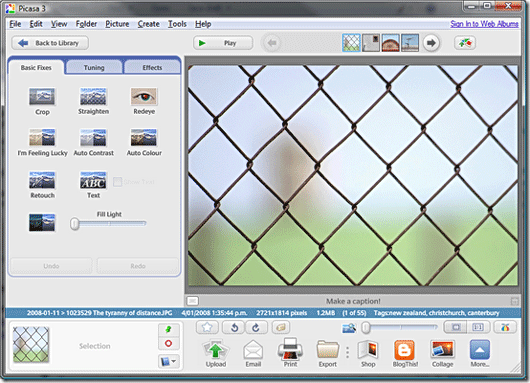Apply Auto Contrast

click(93, 142)
